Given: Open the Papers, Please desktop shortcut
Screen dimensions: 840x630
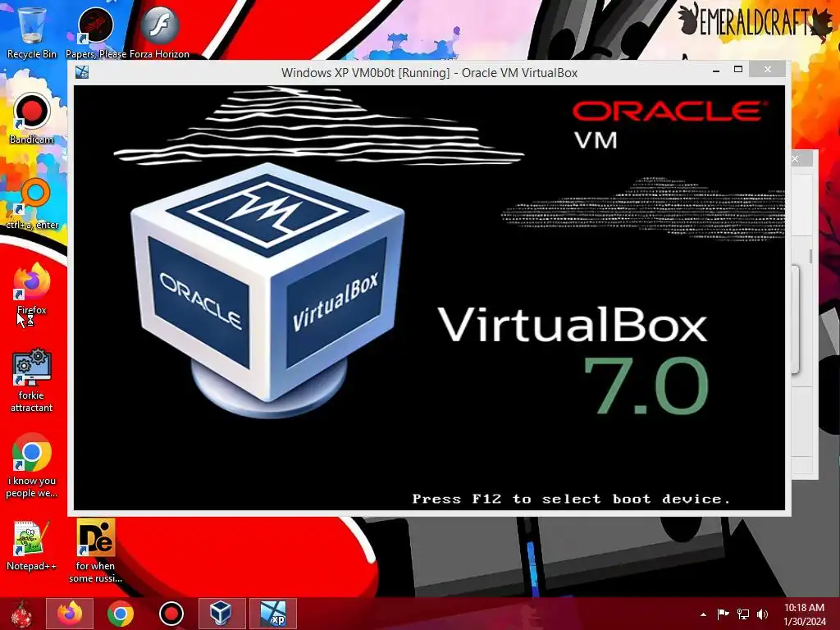Looking at the screenshot, I should [x=96, y=32].
